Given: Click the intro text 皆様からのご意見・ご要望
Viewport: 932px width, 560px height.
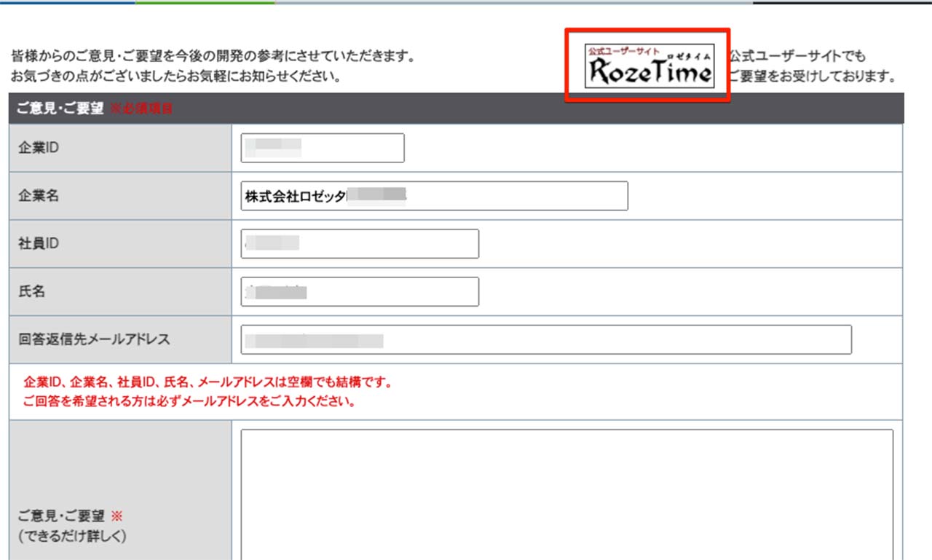Looking at the screenshot, I should [x=213, y=56].
